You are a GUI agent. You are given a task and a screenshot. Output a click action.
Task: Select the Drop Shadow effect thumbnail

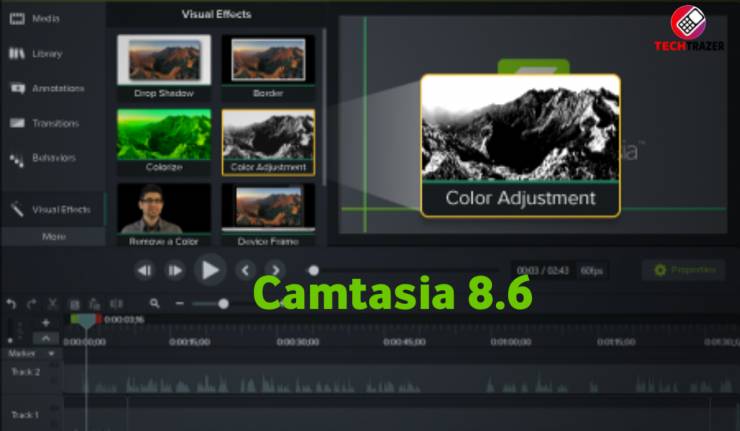pos(164,67)
